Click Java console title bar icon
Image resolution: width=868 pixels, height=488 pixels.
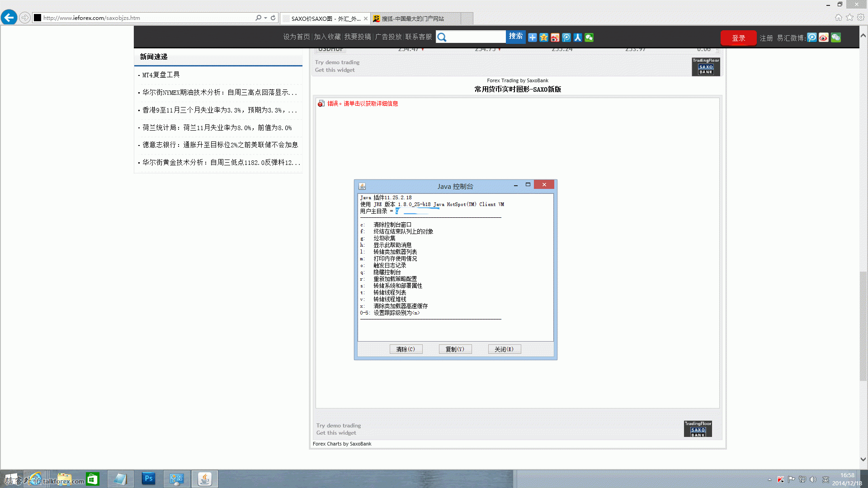pyautogui.click(x=362, y=186)
